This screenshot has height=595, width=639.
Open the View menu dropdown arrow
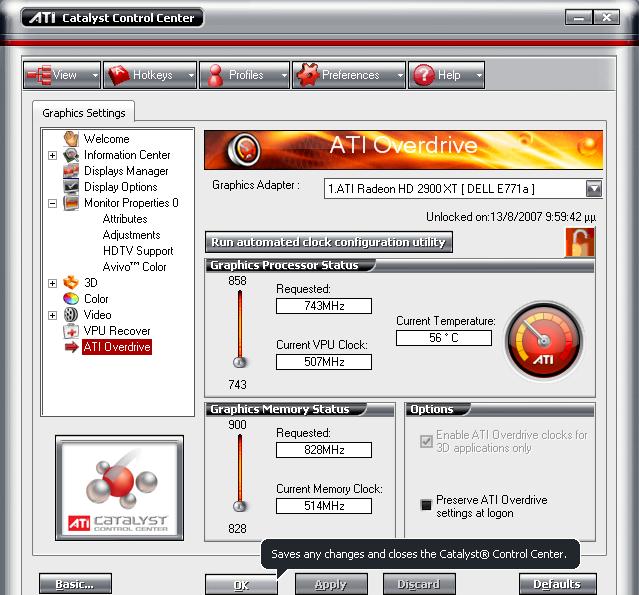click(95, 75)
